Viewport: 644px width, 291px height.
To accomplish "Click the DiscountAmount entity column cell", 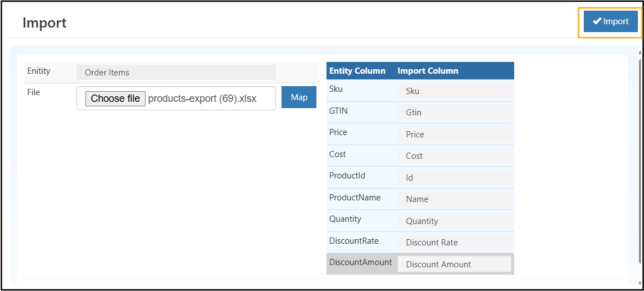I will (x=361, y=262).
